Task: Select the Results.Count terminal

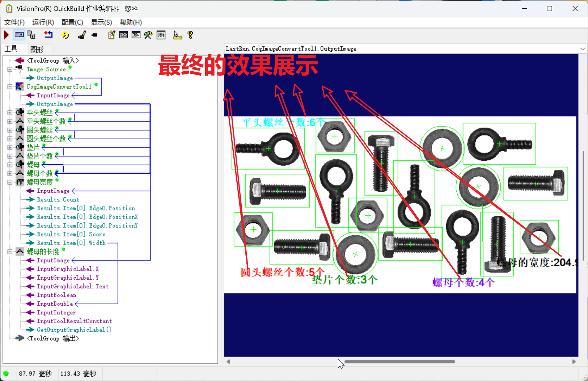Action: (x=58, y=200)
